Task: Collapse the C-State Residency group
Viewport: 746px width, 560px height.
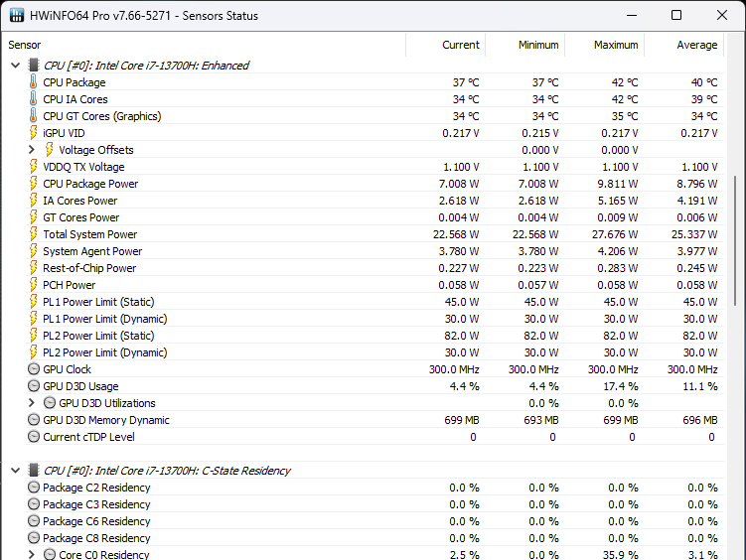Action: [15, 471]
